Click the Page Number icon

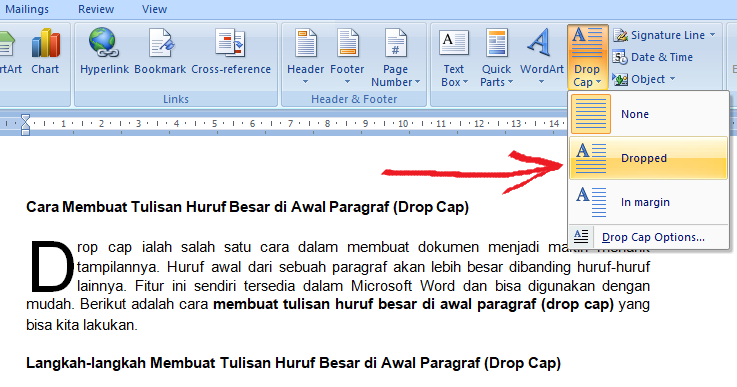395,43
